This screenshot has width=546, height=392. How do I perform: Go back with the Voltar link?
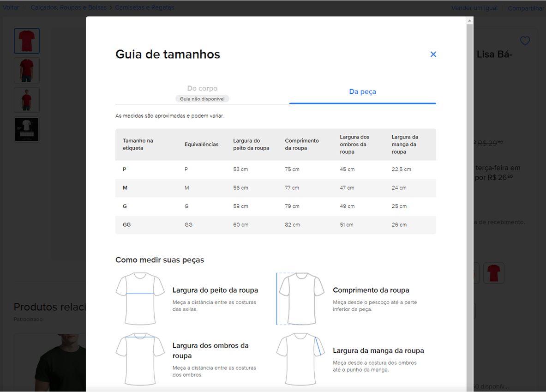(x=11, y=8)
